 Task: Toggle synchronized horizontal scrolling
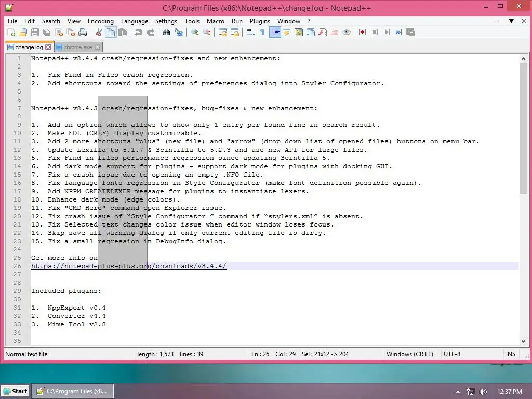pos(234,32)
